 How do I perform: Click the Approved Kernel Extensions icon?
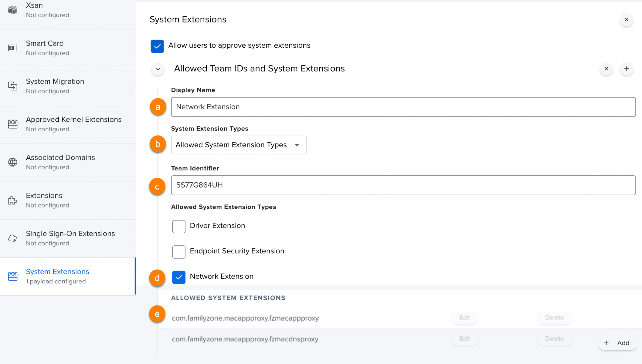(x=13, y=123)
